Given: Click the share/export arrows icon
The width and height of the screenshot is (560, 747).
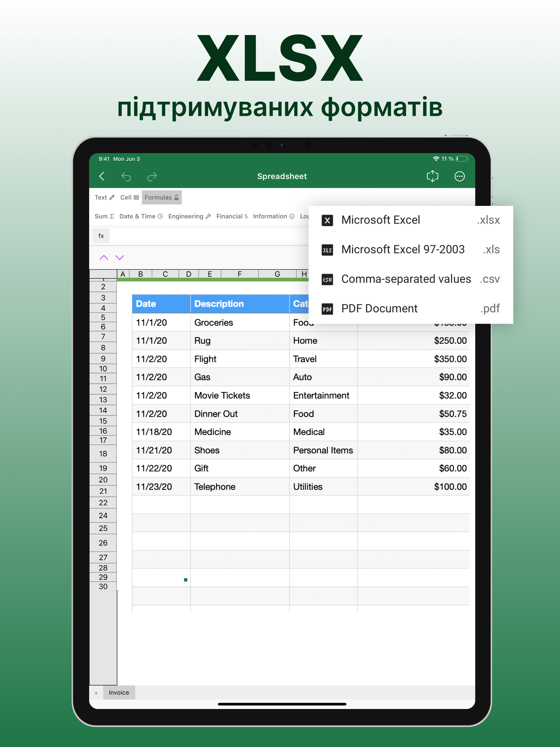Looking at the screenshot, I should pyautogui.click(x=433, y=176).
